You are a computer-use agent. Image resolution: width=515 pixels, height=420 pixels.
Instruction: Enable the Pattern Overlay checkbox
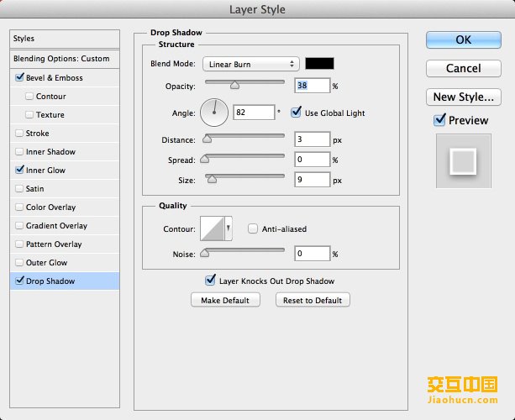(x=19, y=244)
